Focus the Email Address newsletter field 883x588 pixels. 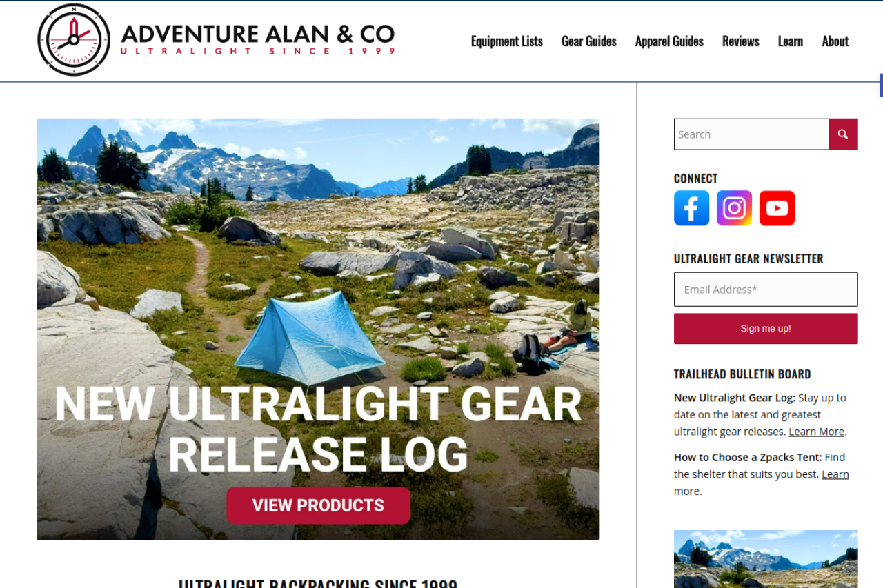click(766, 290)
